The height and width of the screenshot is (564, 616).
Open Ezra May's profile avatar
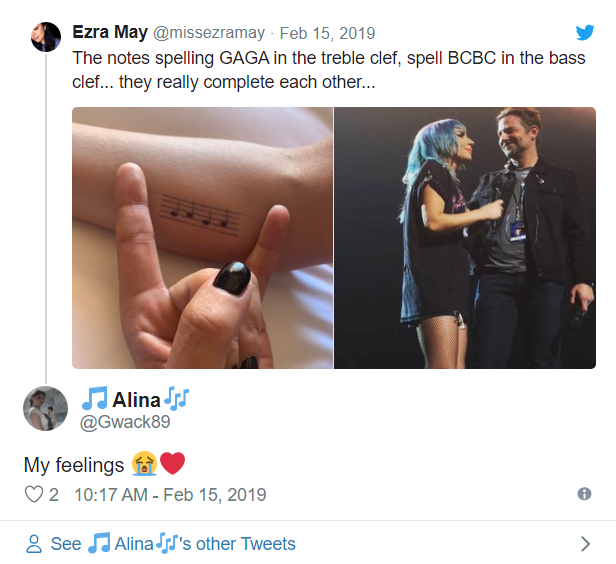45,38
